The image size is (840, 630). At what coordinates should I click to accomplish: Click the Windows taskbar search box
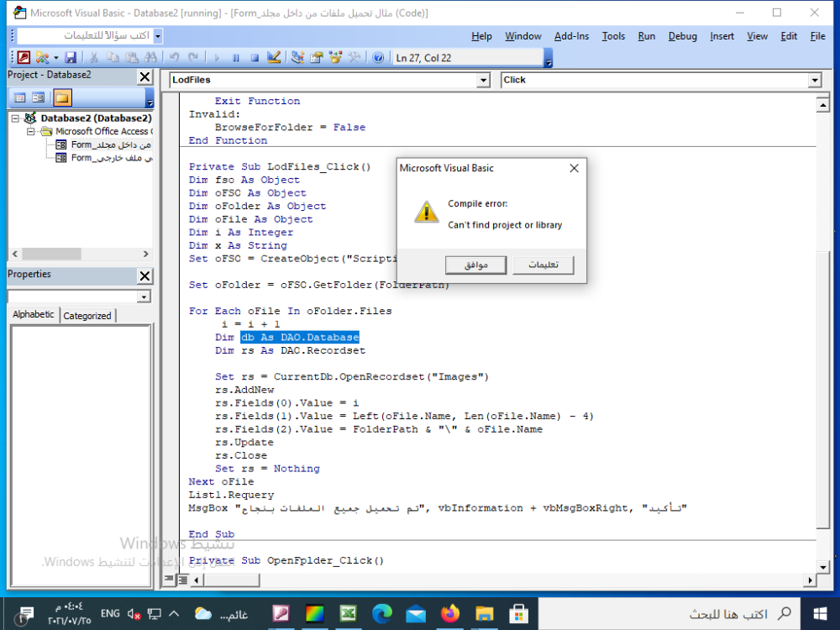click(x=669, y=614)
